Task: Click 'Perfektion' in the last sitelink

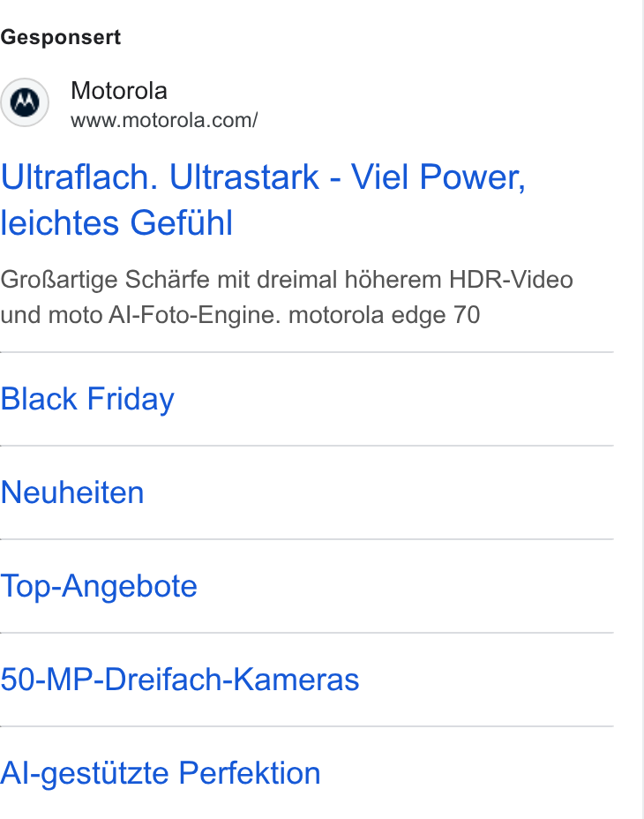Action: click(250, 774)
